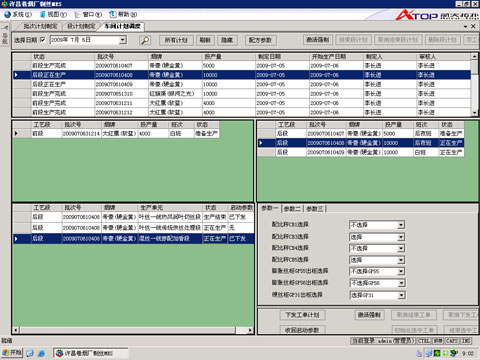Click the 准备生产 status cell in middle-left table
This screenshot has height=360, width=480.
pyautogui.click(x=207, y=134)
